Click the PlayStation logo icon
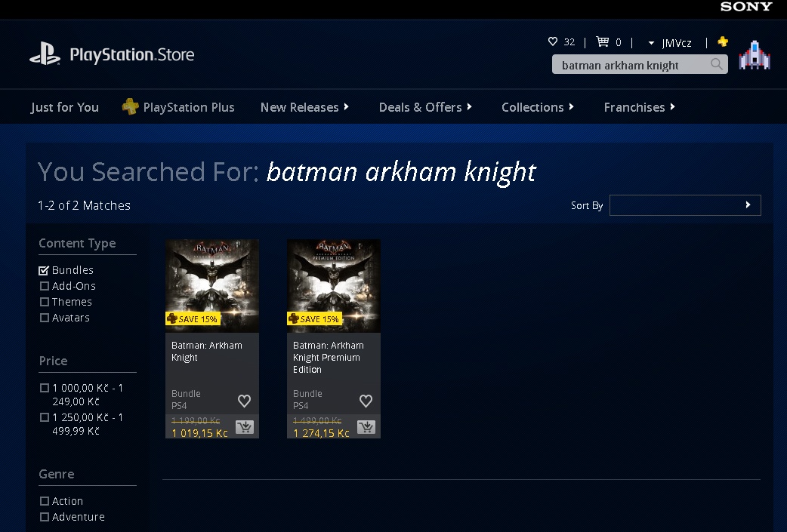Screen dimensions: 787x532 point(45,54)
